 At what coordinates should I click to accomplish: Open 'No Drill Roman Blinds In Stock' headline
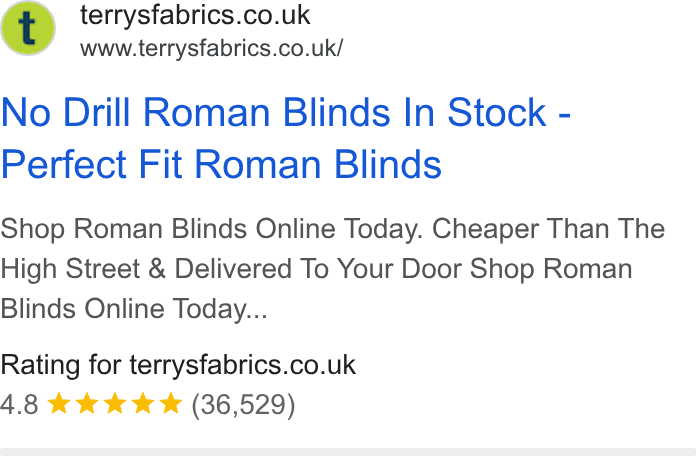coord(273,112)
